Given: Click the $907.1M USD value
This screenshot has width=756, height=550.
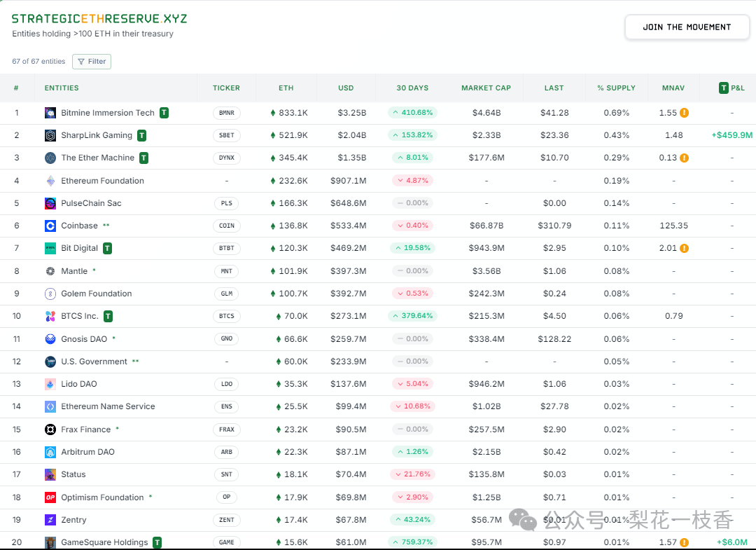Looking at the screenshot, I should pos(348,181).
